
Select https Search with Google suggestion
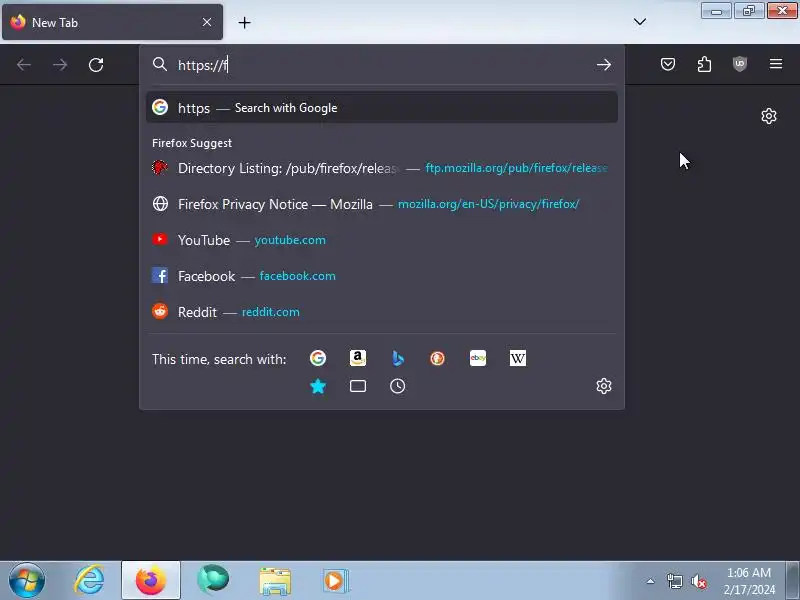[382, 108]
